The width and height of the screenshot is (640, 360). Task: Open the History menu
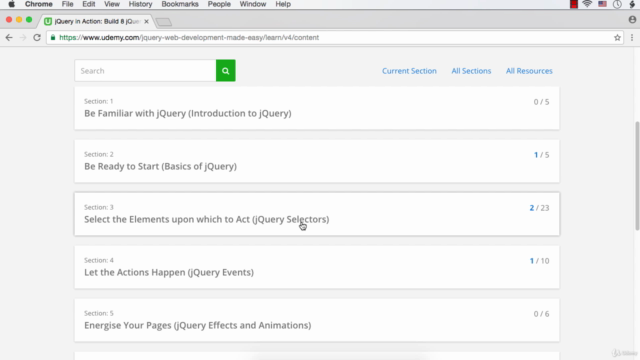140,4
